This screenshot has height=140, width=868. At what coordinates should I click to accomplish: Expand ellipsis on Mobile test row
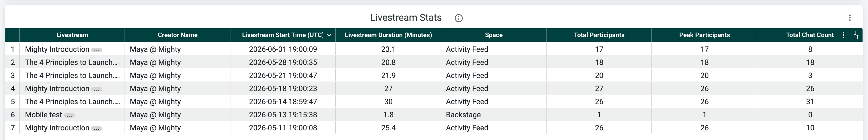point(69,115)
